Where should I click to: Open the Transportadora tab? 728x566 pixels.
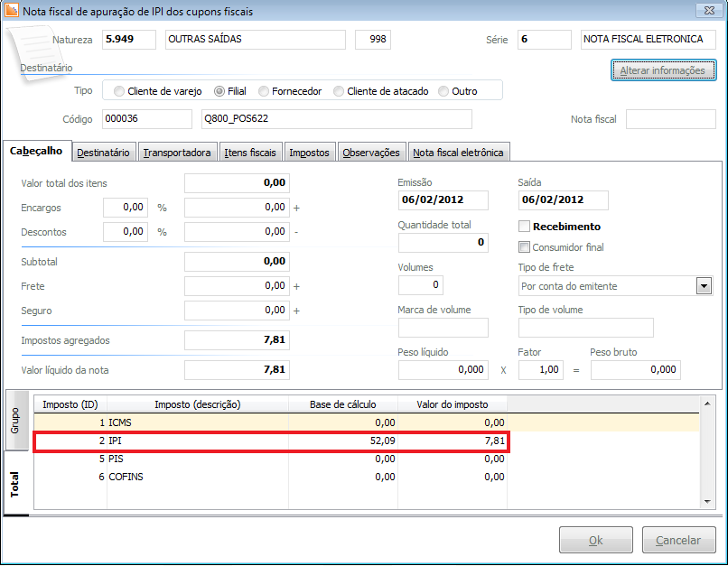coord(177,153)
